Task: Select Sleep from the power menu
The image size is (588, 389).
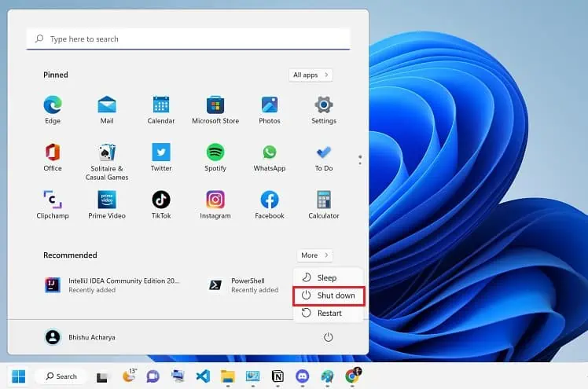Action: pyautogui.click(x=328, y=277)
